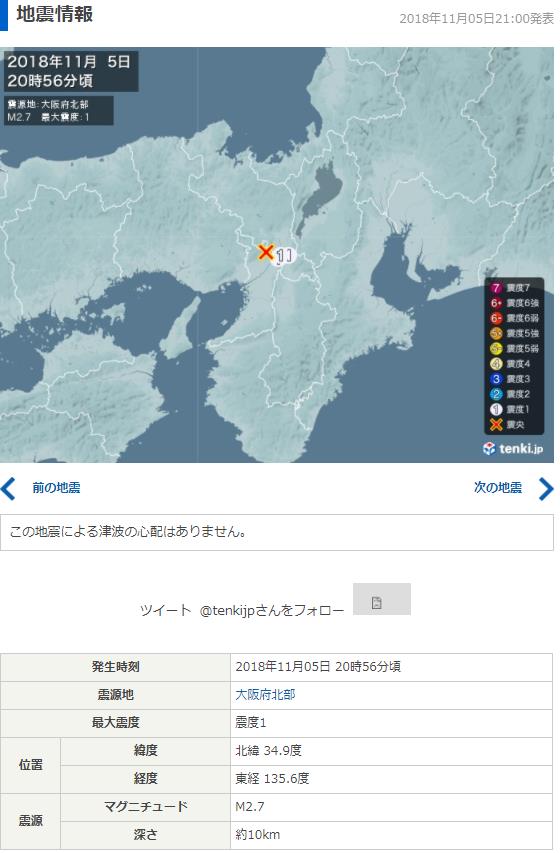Screen dimensions: 560x853
Task: Click the gray document icon button
Action: click(381, 599)
